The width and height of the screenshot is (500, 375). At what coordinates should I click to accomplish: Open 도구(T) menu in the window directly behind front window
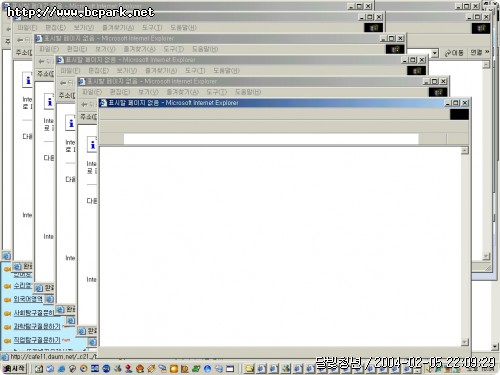click(216, 92)
